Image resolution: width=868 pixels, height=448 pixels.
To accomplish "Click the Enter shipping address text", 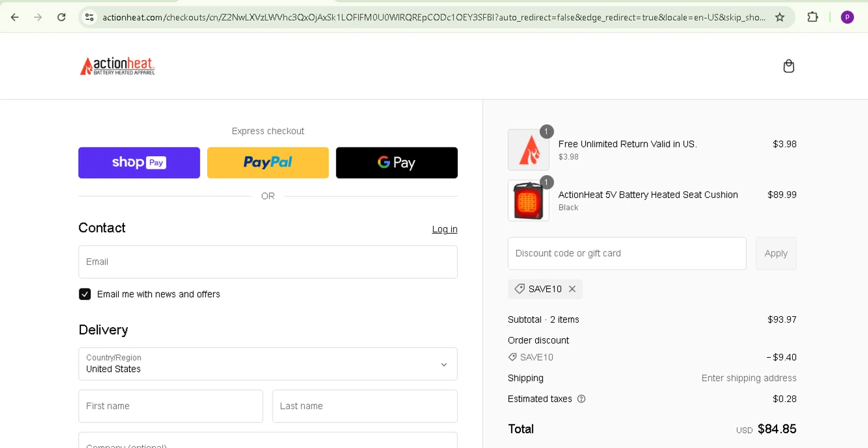I will [749, 378].
